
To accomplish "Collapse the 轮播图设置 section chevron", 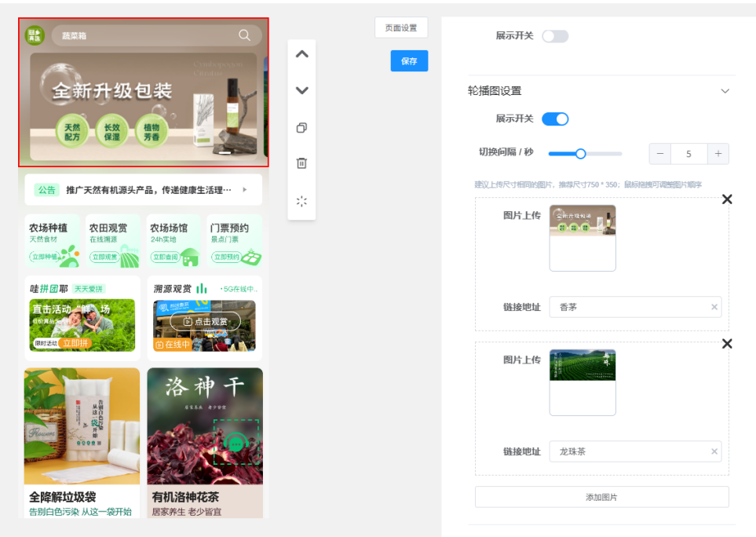I will 725,91.
